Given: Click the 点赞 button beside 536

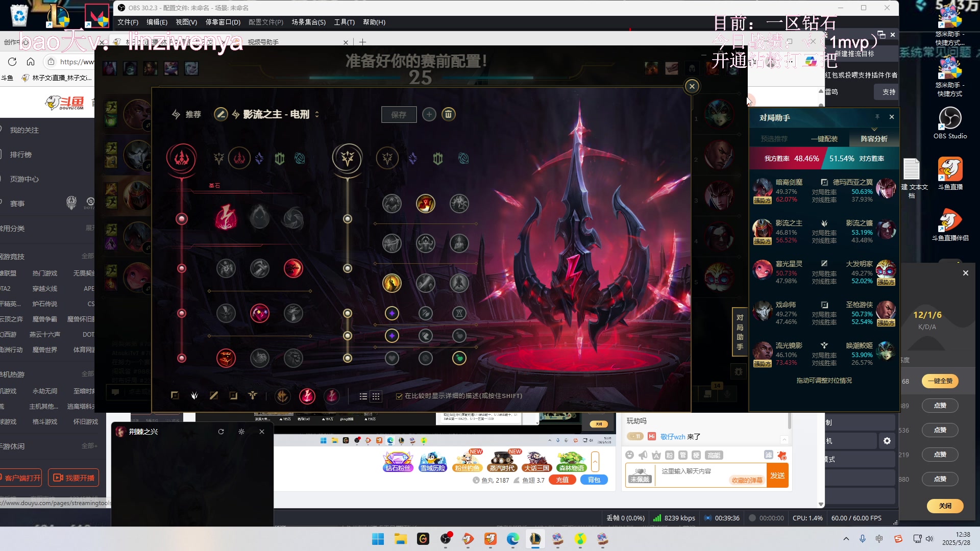Looking at the screenshot, I should click(940, 430).
